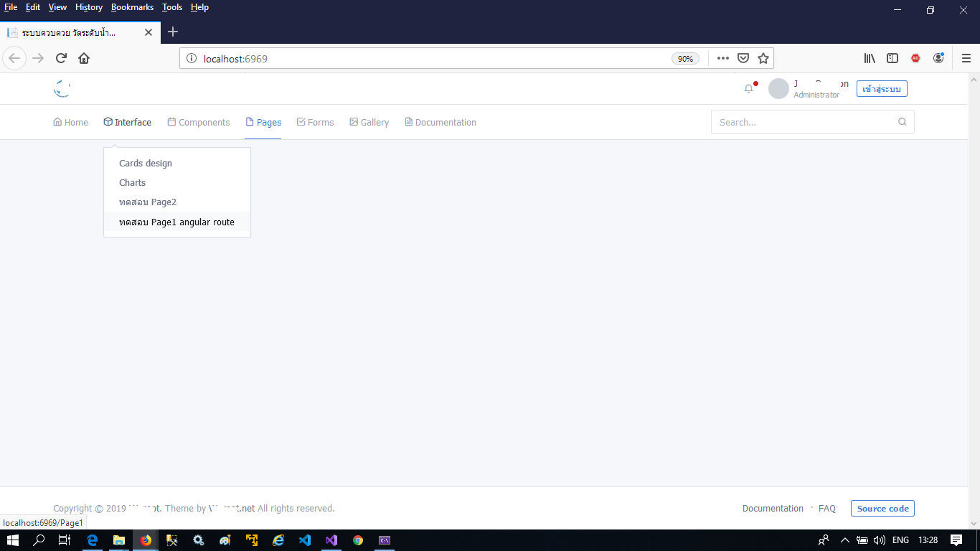Click the Pocket save icon
Screen dimensions: 980x551
pos(744,58)
